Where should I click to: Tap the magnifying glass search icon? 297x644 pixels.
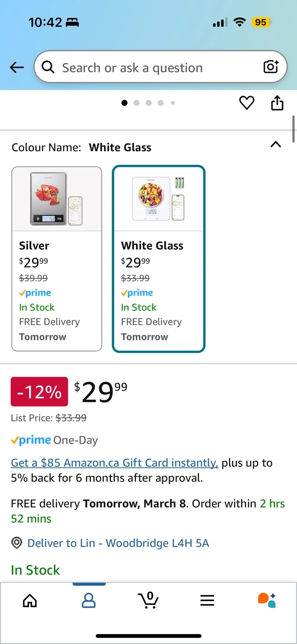tap(48, 68)
